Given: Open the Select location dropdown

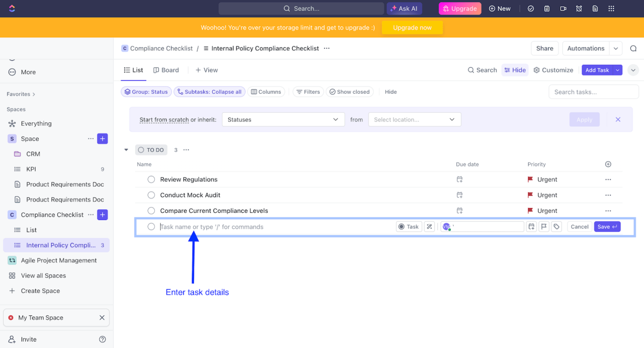Looking at the screenshot, I should click(414, 120).
